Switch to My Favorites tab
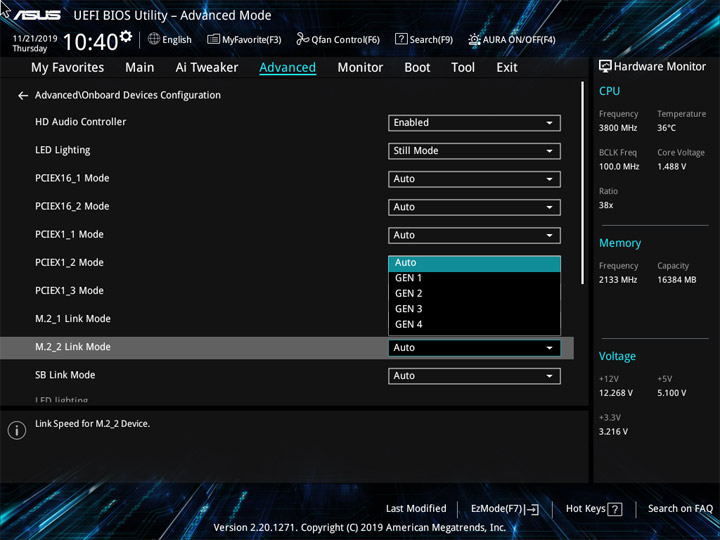720x540 pixels. [x=68, y=68]
